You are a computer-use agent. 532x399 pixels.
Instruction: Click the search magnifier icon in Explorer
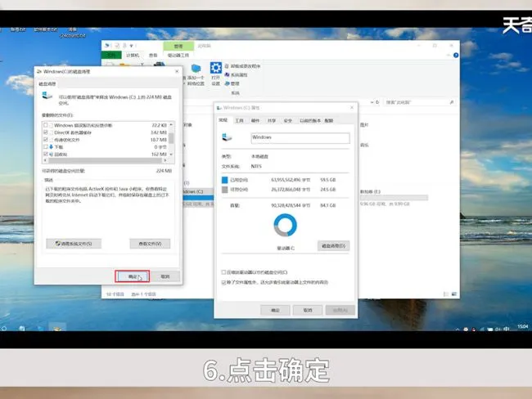452,102
